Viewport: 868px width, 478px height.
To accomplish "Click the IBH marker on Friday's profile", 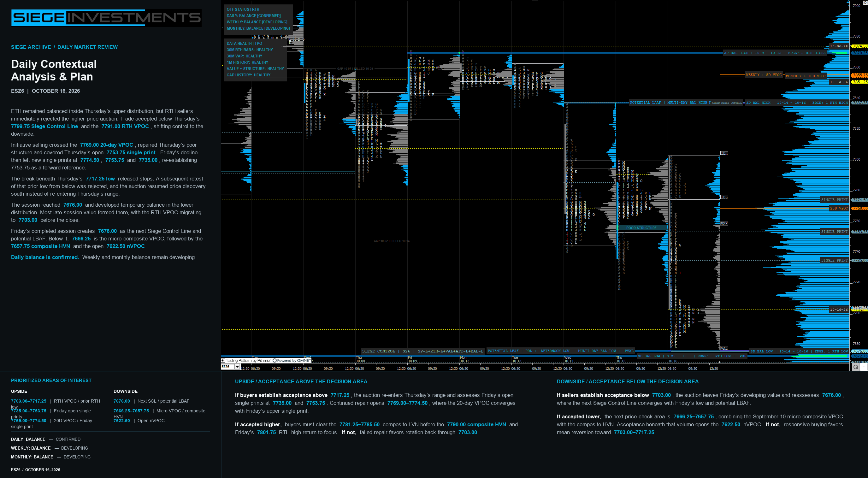I will pyautogui.click(x=724, y=153).
